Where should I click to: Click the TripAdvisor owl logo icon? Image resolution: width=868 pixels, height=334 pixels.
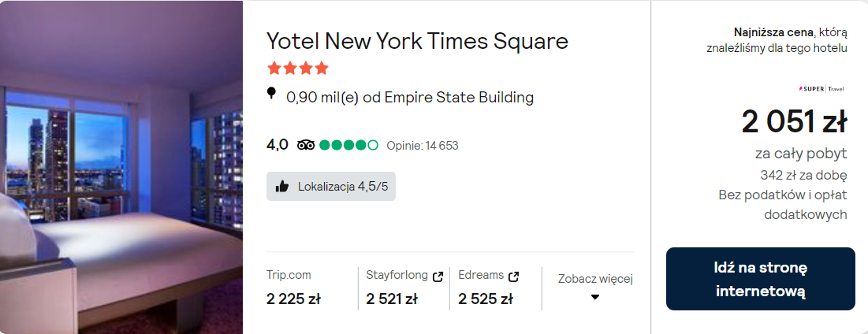click(306, 145)
